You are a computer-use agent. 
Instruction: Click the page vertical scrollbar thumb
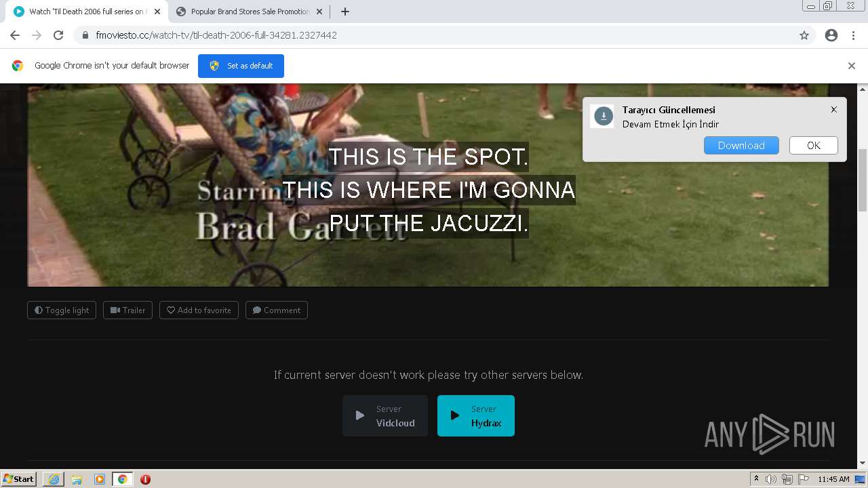[863, 180]
